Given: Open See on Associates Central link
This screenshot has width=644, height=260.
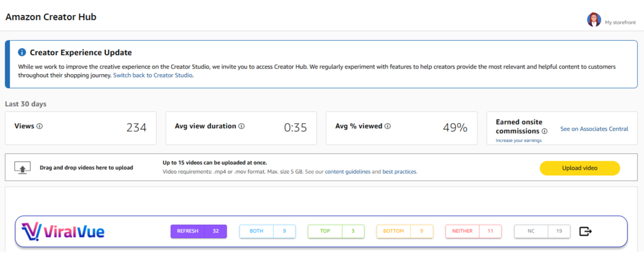Looking at the screenshot, I should coord(594,129).
